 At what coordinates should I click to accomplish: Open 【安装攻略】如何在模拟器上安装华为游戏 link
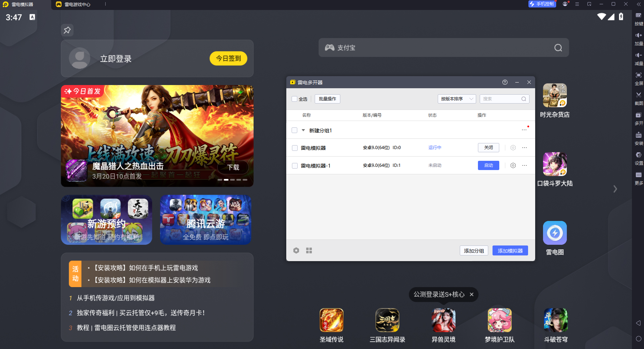click(152, 280)
